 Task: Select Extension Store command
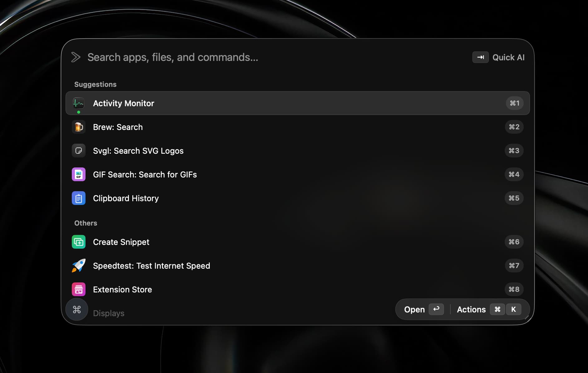tap(298, 289)
